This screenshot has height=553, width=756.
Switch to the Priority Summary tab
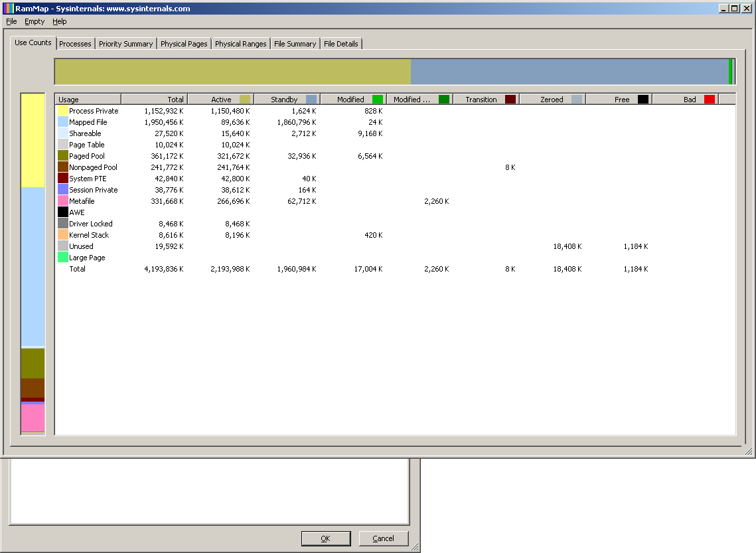(x=125, y=44)
